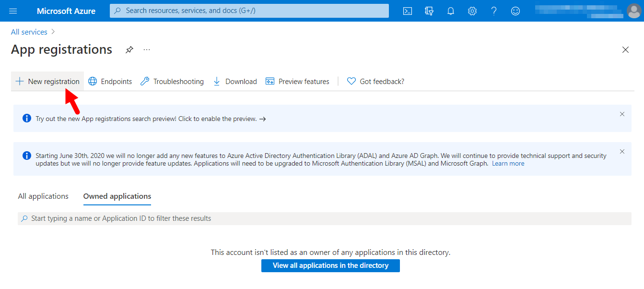Focus the global search resources box

click(249, 11)
